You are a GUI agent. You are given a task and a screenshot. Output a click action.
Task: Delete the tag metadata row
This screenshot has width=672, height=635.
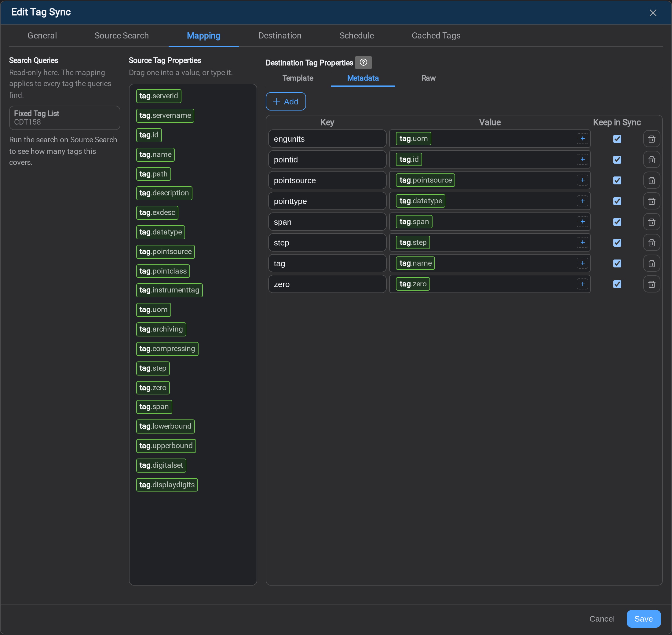[x=651, y=263]
